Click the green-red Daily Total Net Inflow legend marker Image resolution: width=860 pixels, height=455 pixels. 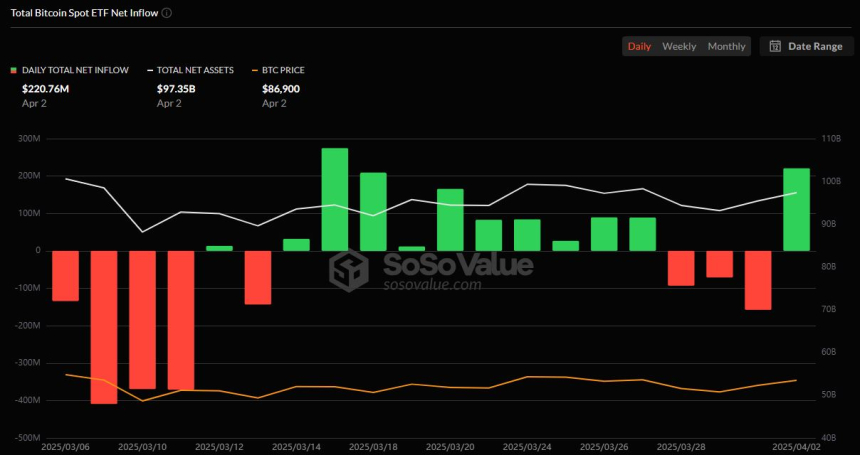[14, 70]
